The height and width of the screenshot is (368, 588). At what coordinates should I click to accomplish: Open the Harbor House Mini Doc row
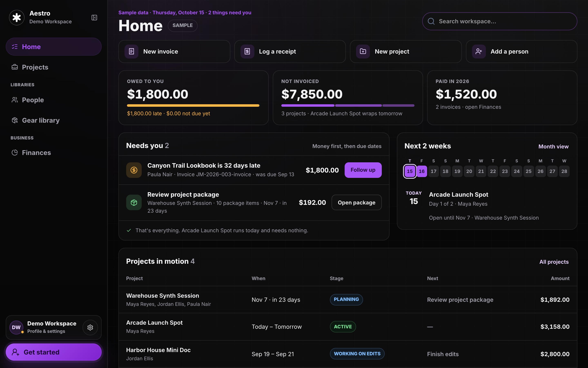point(348,354)
